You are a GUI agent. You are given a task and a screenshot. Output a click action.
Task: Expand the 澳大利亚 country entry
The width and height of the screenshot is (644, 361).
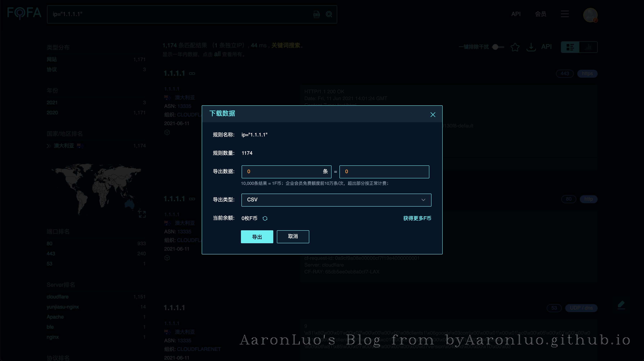pyautogui.click(x=49, y=146)
